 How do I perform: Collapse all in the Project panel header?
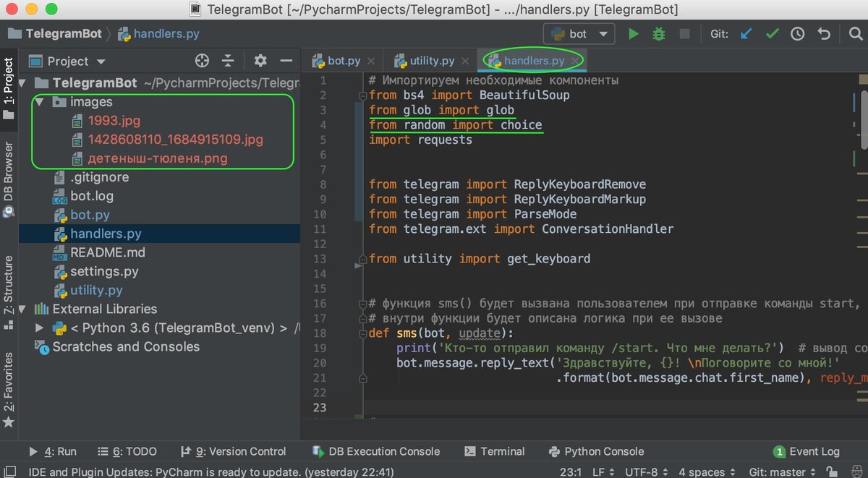[228, 61]
